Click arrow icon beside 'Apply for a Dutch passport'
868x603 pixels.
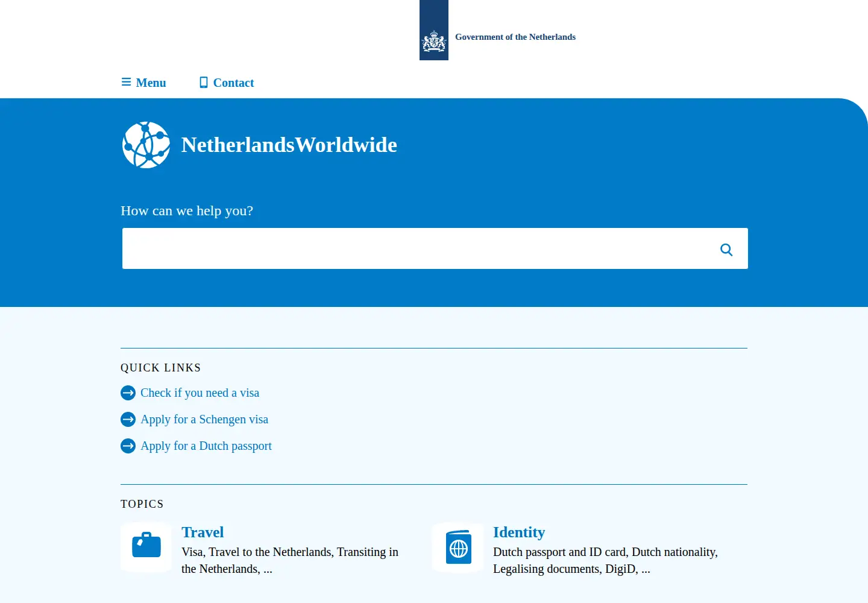pos(128,446)
